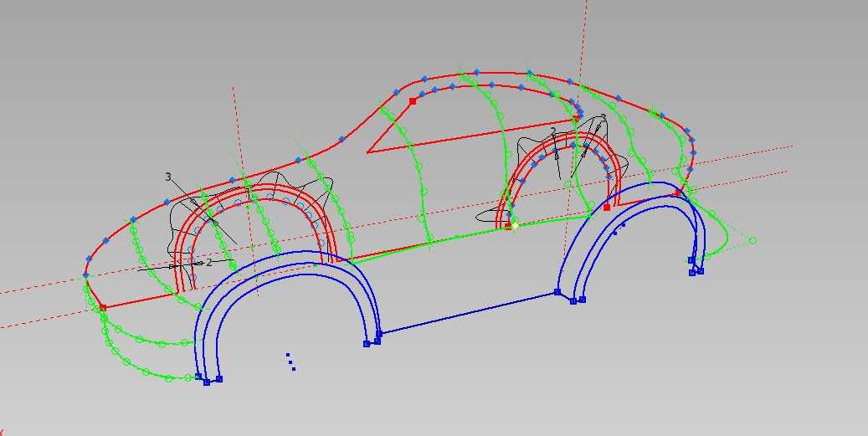Select the straight red line under the side window
Screen dimensions: 868x436
[x=470, y=135]
